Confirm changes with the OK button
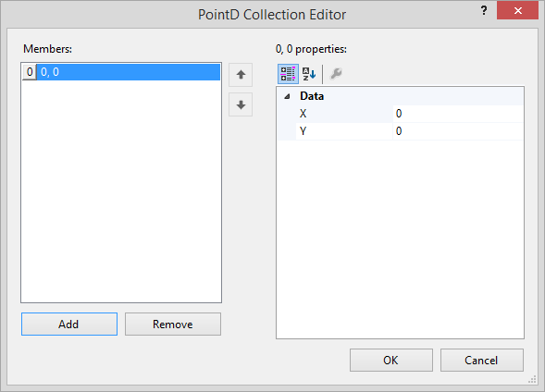The height and width of the screenshot is (392, 545). (x=391, y=360)
